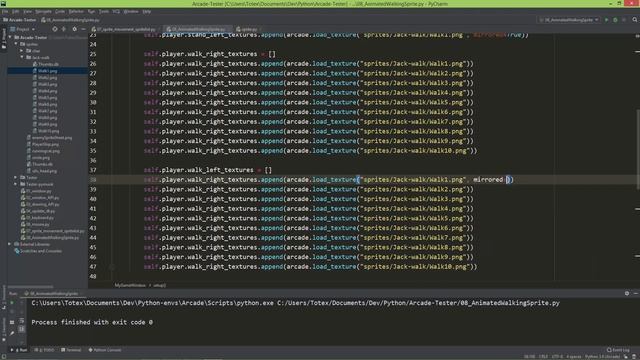Viewport: 640px width, 360px height.
Task: Open the run configuration dropdown
Action: [x=569, y=20]
